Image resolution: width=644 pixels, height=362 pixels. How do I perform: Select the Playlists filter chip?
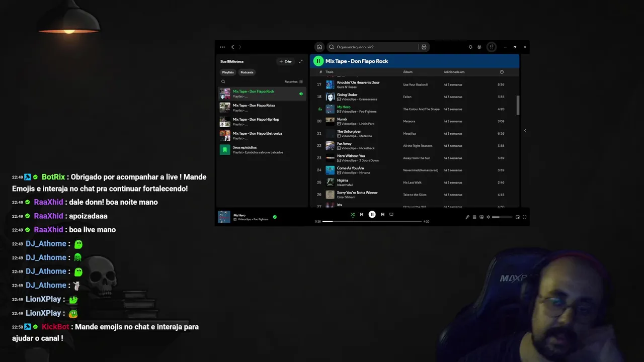point(228,72)
